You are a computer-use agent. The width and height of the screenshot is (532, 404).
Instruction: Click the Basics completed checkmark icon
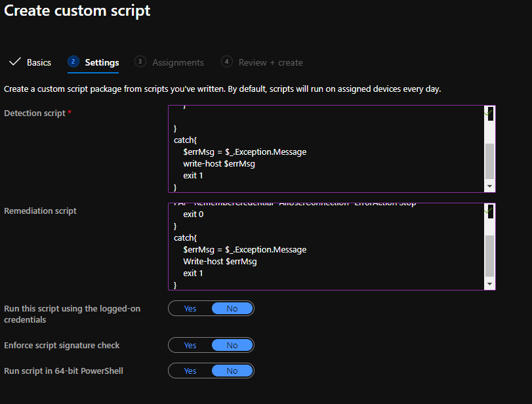(15, 62)
